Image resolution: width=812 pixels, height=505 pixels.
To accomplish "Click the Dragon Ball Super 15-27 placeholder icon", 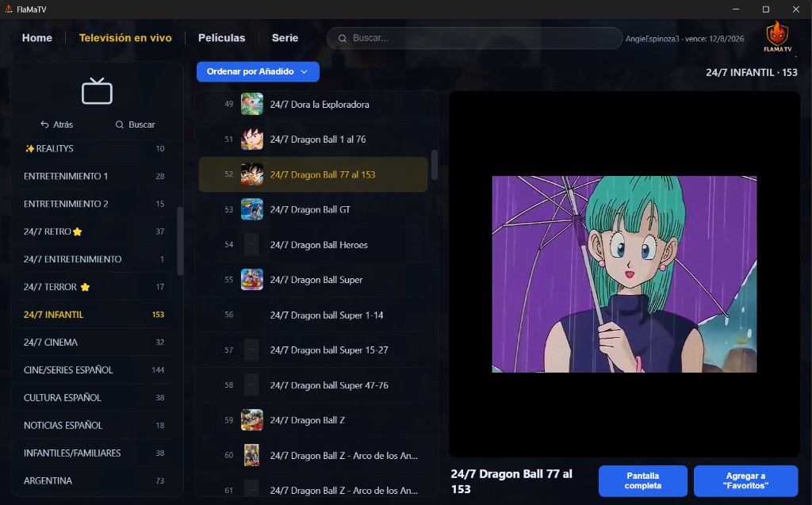I will tap(251, 350).
